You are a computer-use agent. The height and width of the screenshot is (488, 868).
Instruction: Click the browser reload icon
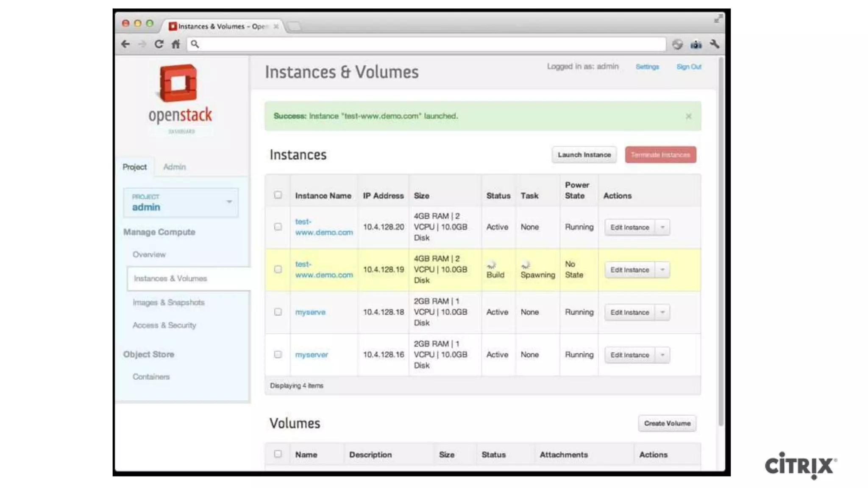point(159,44)
